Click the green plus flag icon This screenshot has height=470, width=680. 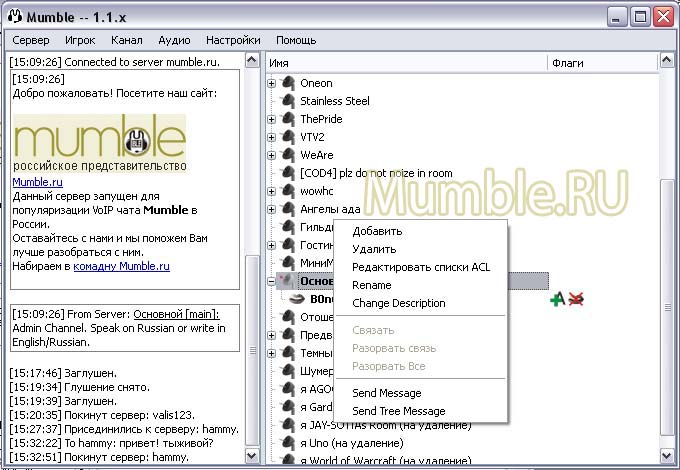(x=557, y=299)
